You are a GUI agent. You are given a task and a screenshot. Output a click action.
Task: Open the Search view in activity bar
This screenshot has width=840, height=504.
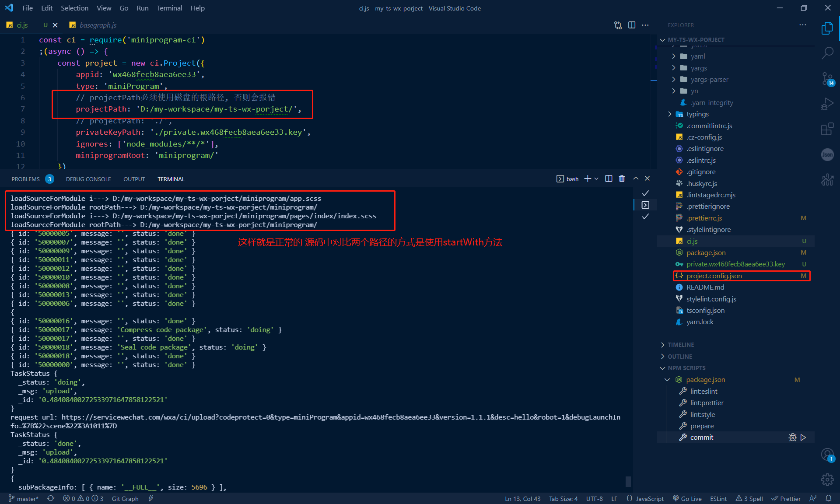[827, 53]
